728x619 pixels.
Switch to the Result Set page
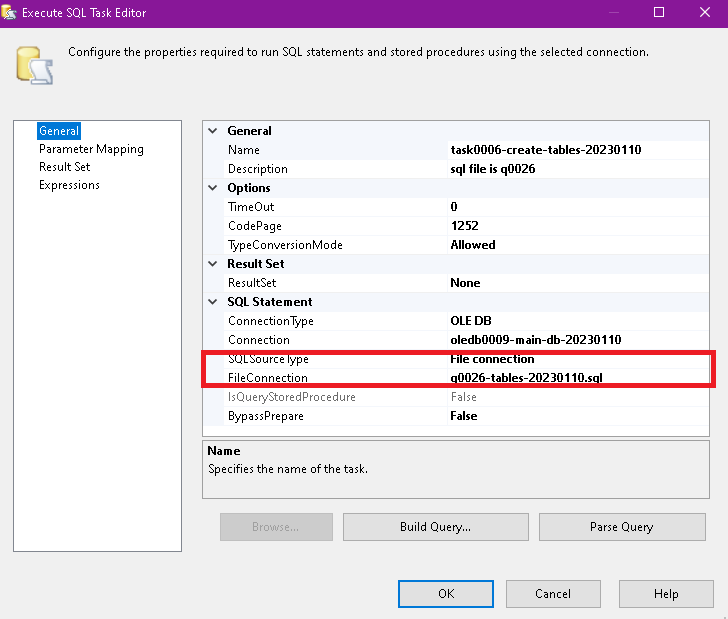coord(64,167)
